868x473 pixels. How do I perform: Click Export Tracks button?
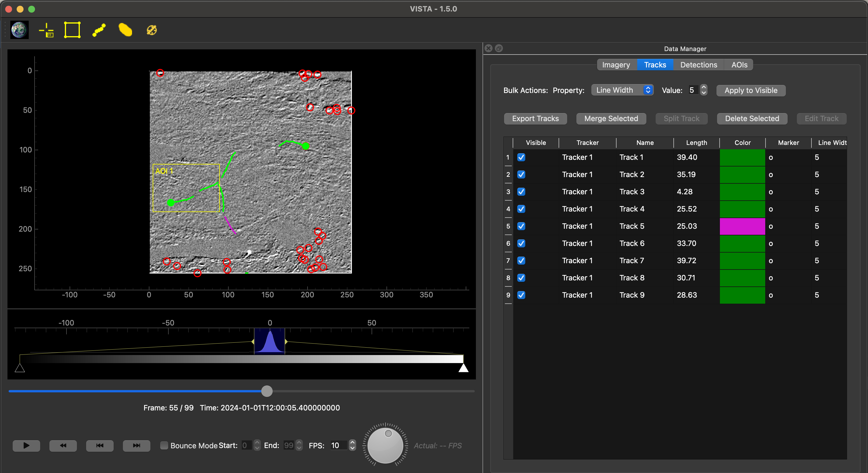coord(535,119)
